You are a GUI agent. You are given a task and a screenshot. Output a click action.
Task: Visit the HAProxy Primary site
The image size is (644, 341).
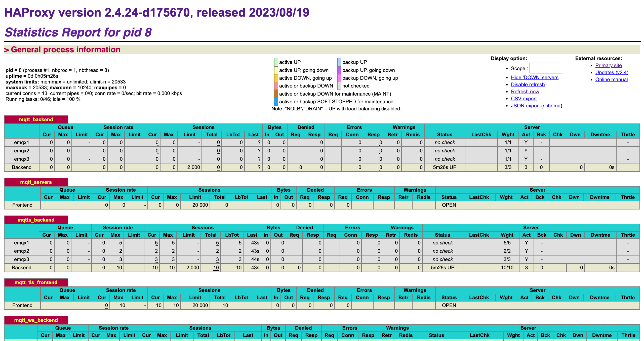(608, 65)
